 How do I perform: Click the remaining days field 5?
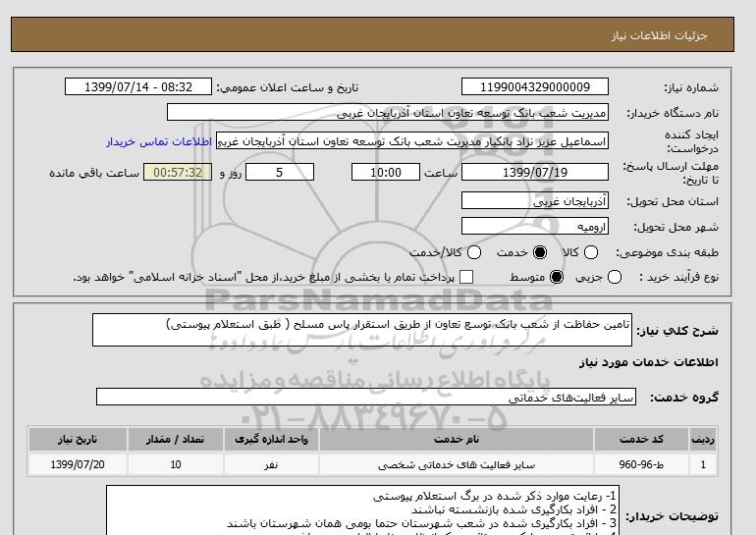[x=280, y=172]
